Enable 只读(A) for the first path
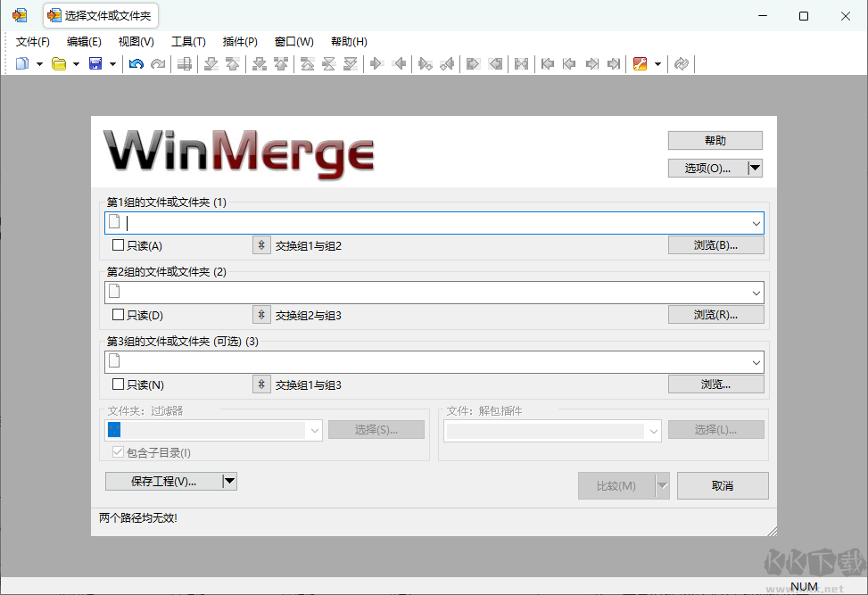 pos(116,244)
